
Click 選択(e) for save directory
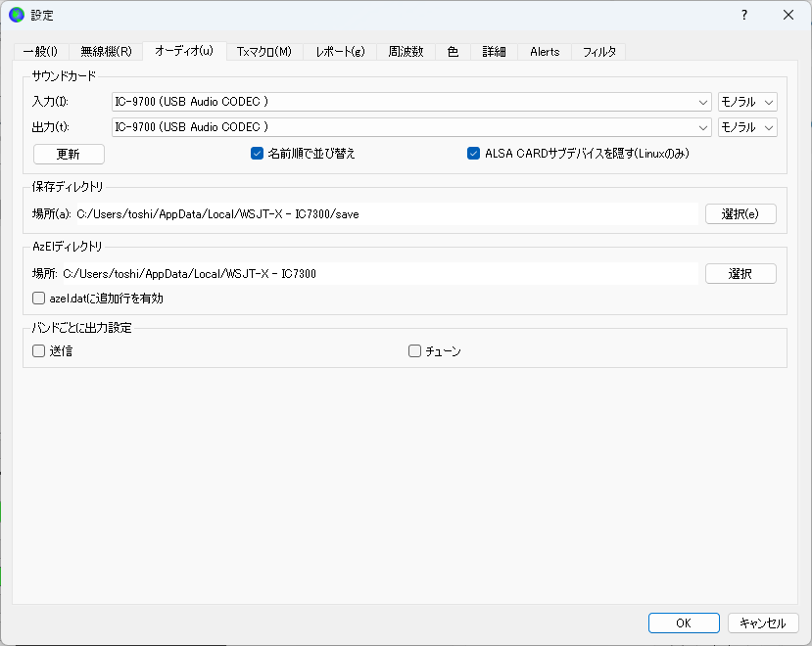[740, 213]
